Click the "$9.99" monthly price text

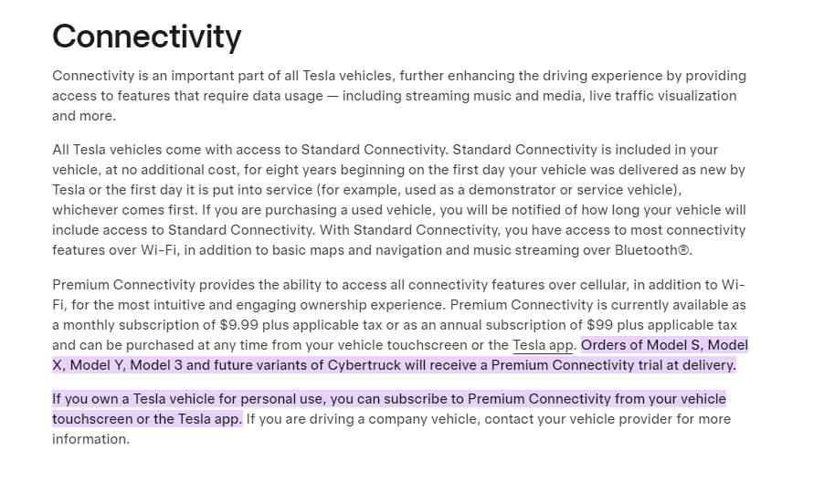click(239, 325)
